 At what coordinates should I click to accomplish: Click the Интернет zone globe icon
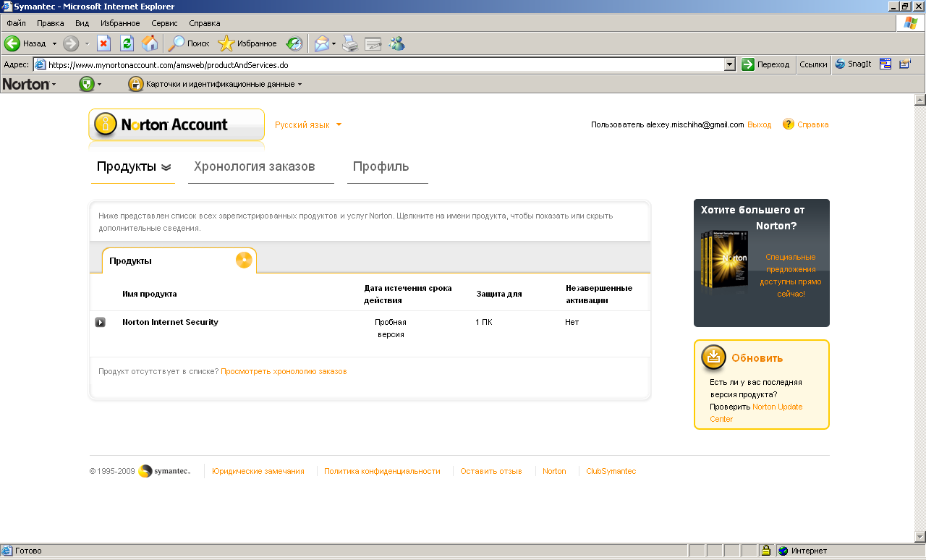[x=783, y=551]
